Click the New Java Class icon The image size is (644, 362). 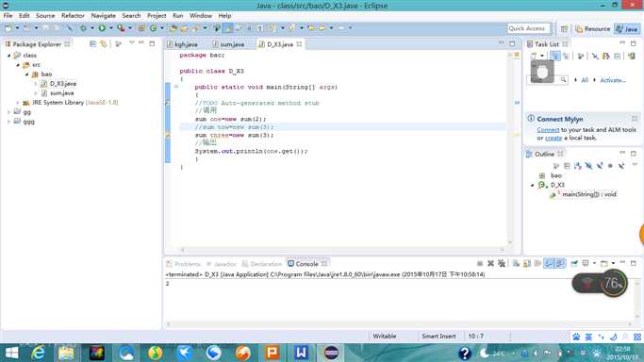pyautogui.click(x=153, y=28)
